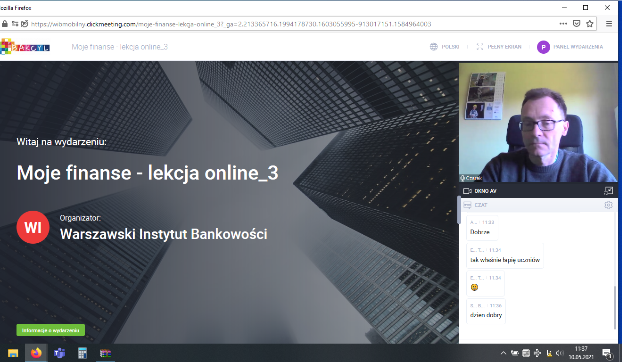Click the 'Moje finanse - lekcja online_3' header title

click(x=120, y=47)
